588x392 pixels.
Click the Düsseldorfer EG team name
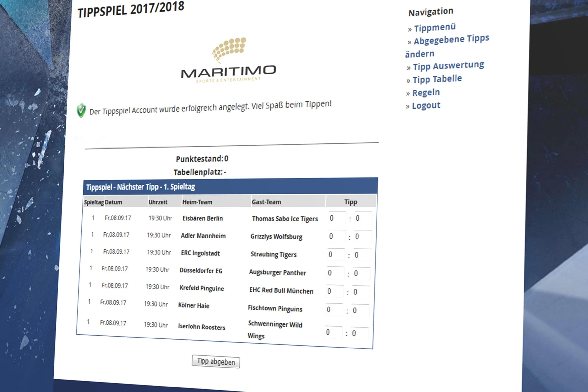coord(201,271)
